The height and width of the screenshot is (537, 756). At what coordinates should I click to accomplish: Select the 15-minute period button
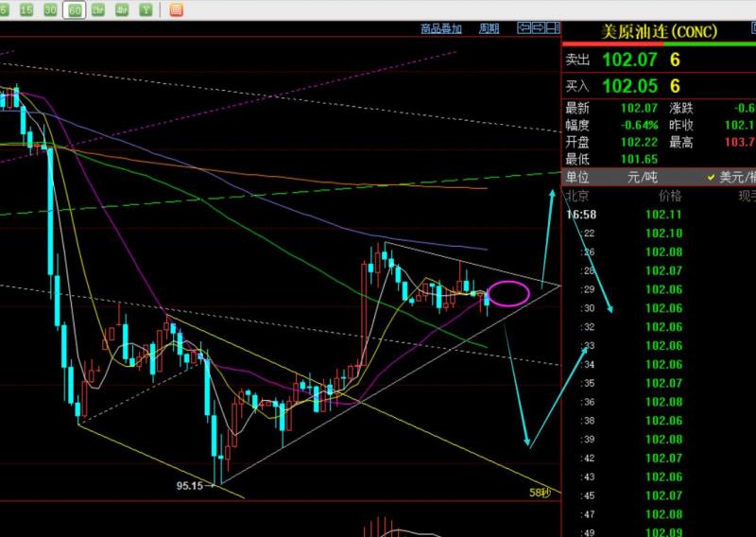pos(26,9)
